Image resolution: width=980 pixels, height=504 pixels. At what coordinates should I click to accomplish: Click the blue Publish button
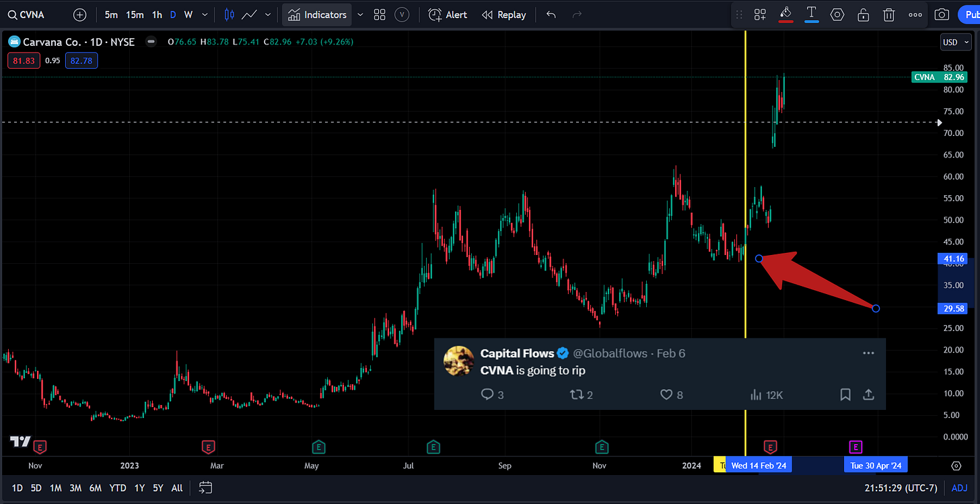[969, 15]
